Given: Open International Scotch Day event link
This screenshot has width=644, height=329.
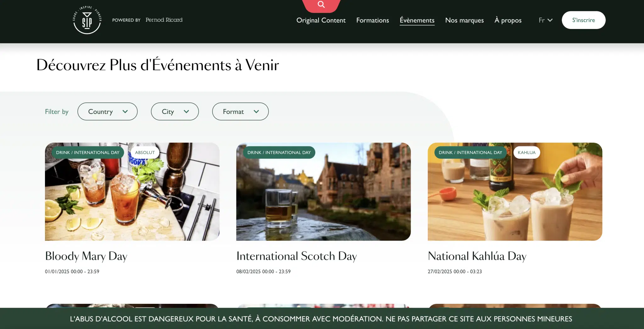Looking at the screenshot, I should click(297, 256).
